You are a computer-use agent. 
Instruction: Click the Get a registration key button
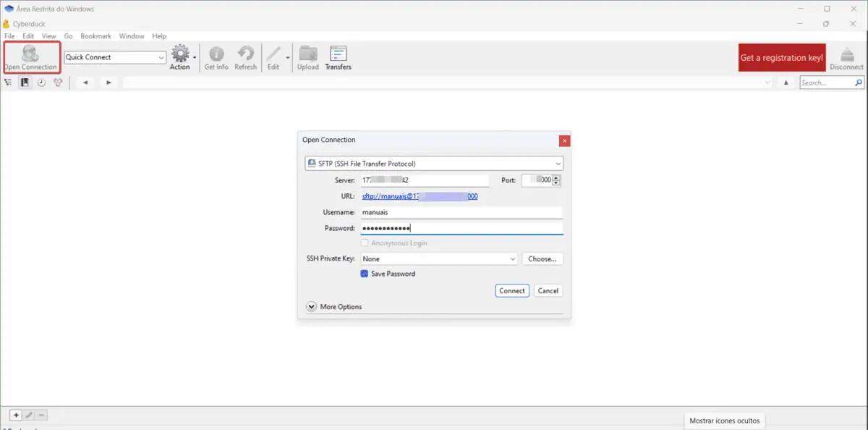781,58
